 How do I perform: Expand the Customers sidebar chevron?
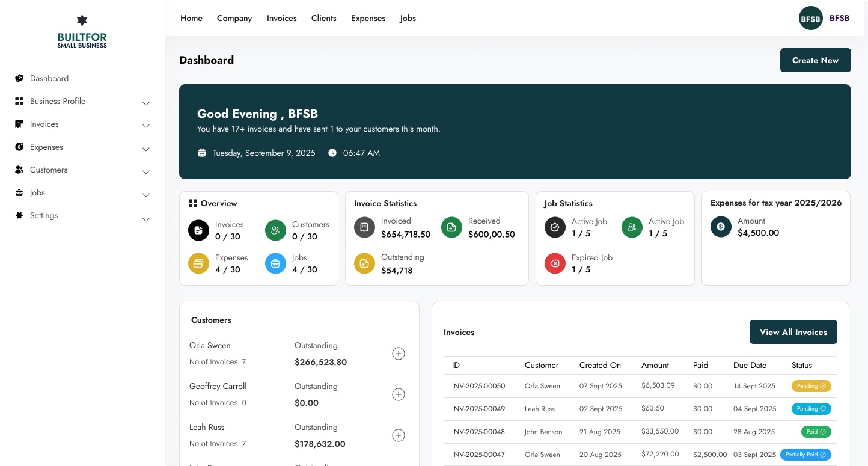(145, 172)
